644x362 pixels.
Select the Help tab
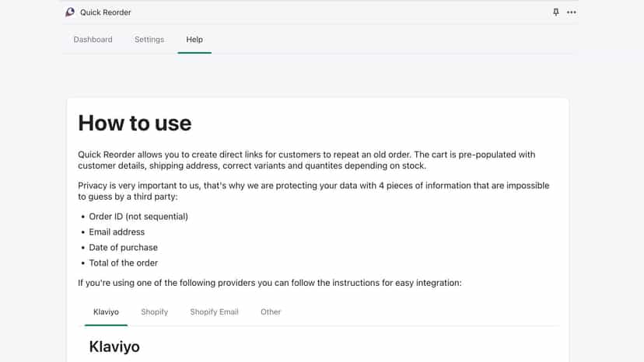click(x=194, y=40)
